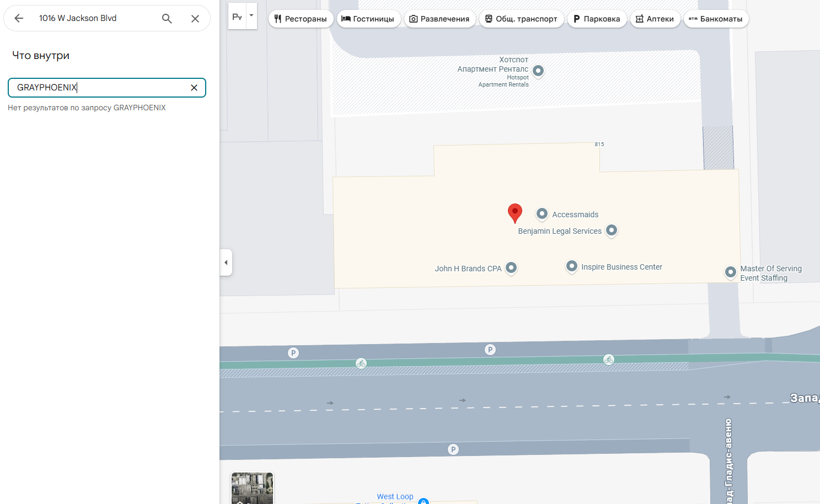Click the Ру language button
The height and width of the screenshot is (504, 820).
click(237, 17)
